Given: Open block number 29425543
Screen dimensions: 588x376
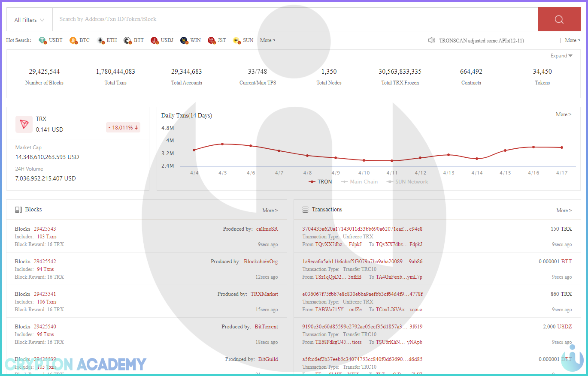Looking at the screenshot, I should (45, 229).
